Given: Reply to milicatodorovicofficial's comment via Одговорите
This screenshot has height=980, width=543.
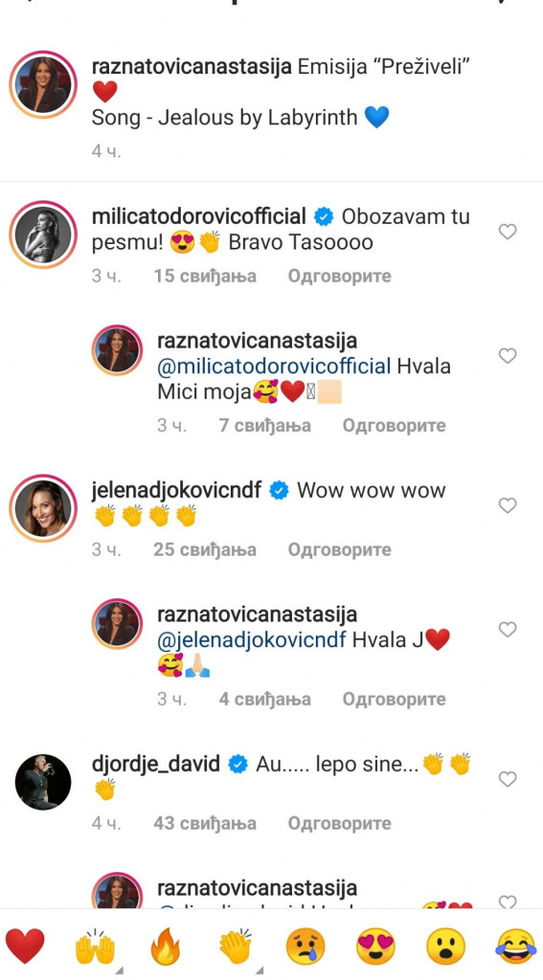Looking at the screenshot, I should click(340, 277).
